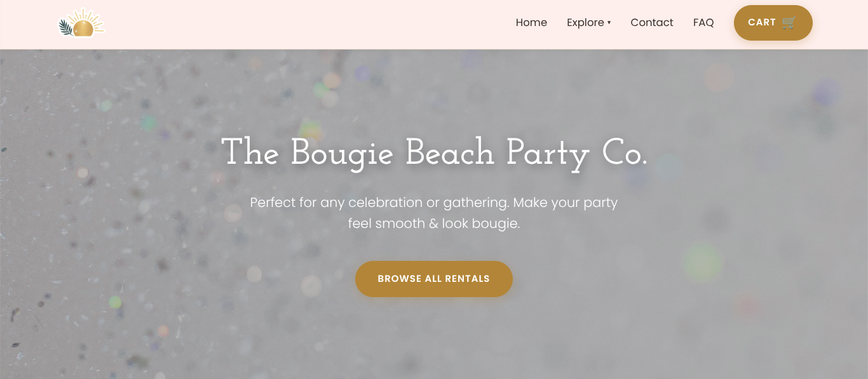Click the Explore navigation link
The image size is (868, 379).
pos(585,22)
